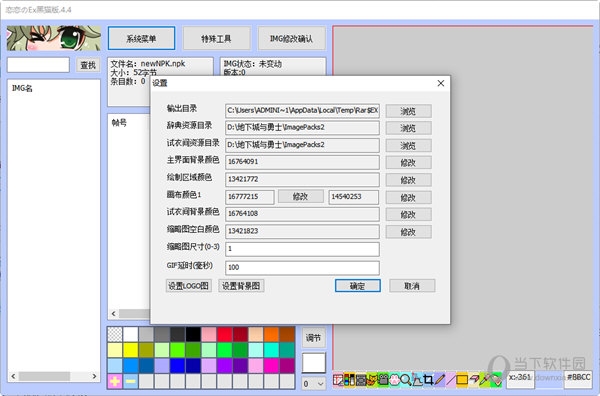Browse for the 试衣间资源目录 folder
Screen dimensions: 600x396
point(408,145)
